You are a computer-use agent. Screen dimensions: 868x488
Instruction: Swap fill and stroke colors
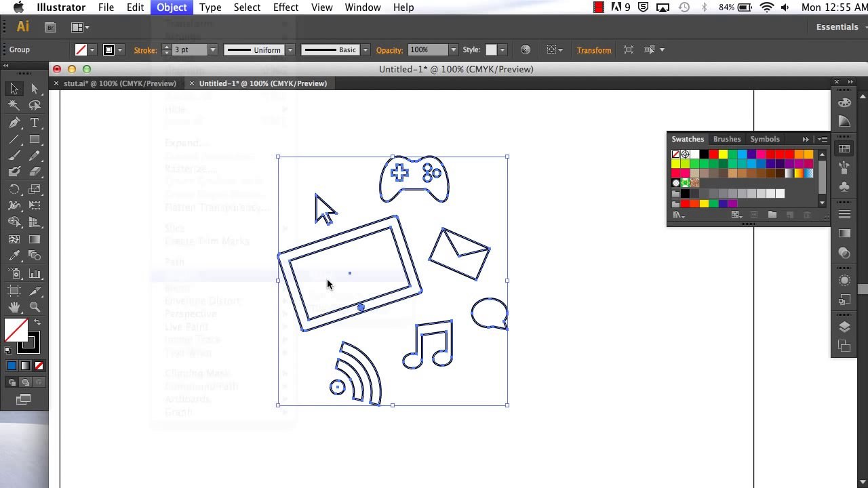point(37,323)
